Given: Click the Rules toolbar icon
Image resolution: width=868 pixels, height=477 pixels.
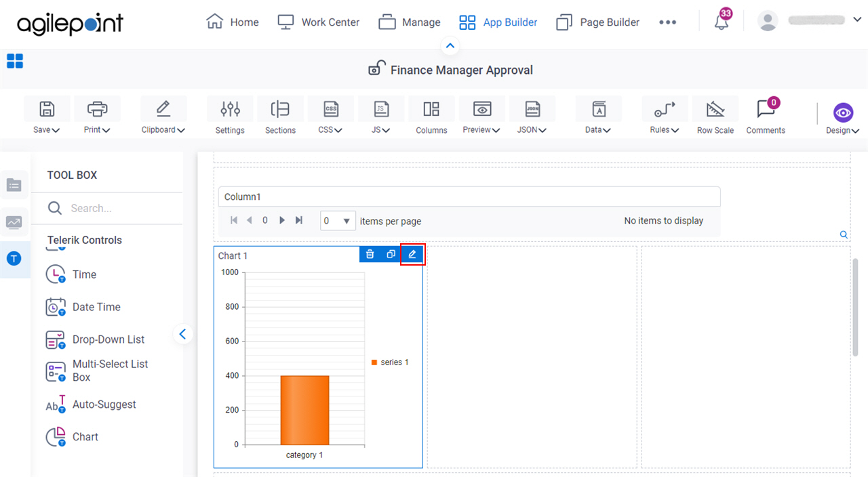Looking at the screenshot, I should (x=665, y=109).
